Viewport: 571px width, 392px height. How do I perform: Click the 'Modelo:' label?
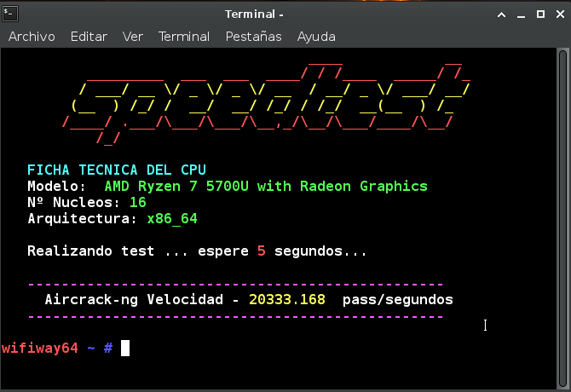[56, 187]
